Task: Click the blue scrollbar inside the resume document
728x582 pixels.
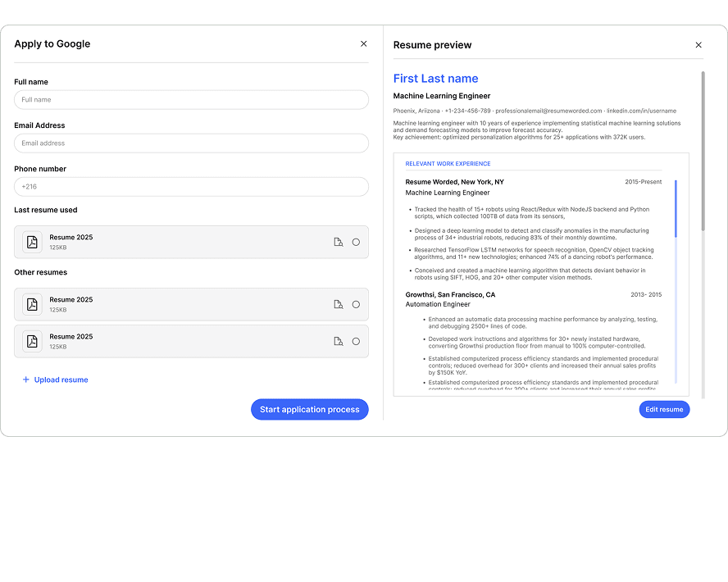Action: (x=676, y=209)
